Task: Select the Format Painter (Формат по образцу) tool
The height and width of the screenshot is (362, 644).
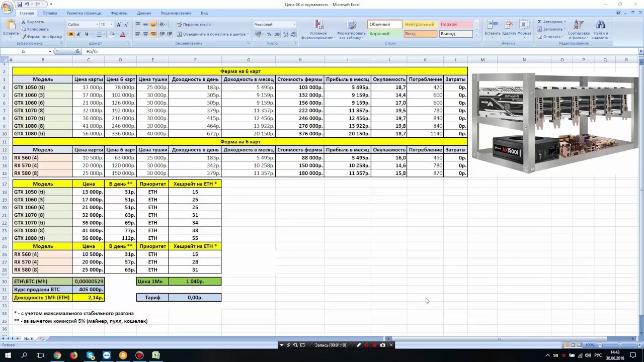Action: [x=24, y=37]
